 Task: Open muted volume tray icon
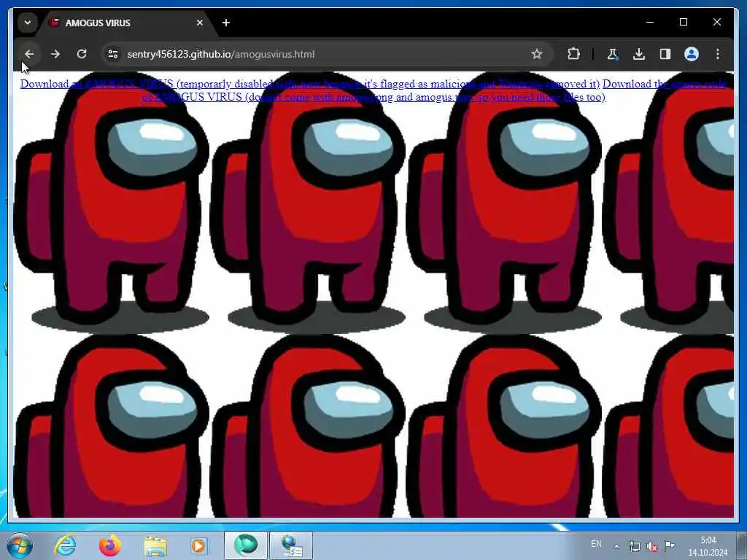click(651, 547)
